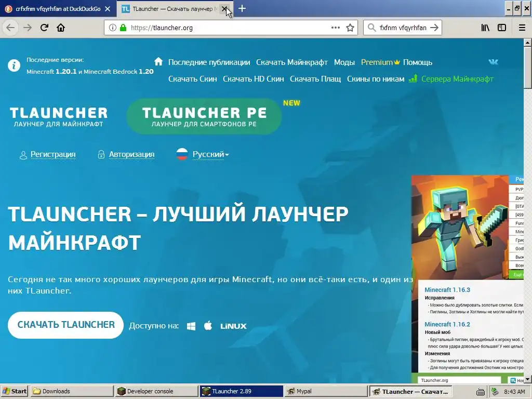
Task: Click the scrollbar up arrow
Action: click(x=528, y=43)
